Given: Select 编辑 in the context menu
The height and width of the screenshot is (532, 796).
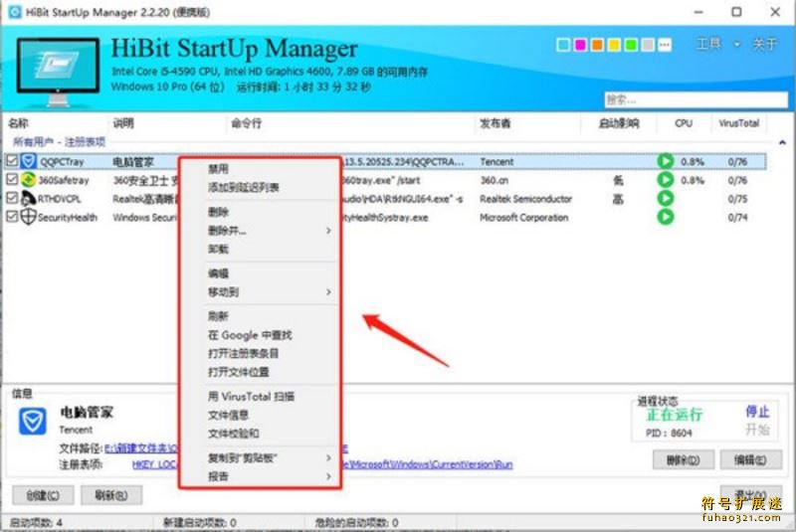Looking at the screenshot, I should coord(218,273).
